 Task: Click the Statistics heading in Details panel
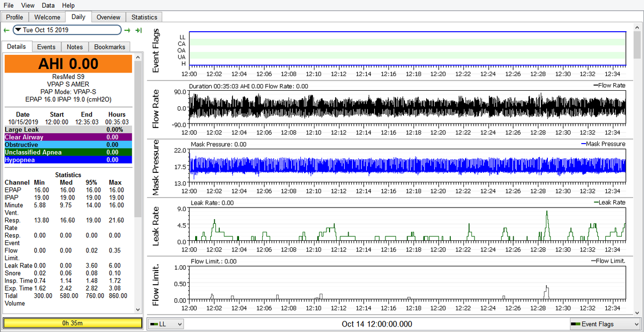point(68,175)
